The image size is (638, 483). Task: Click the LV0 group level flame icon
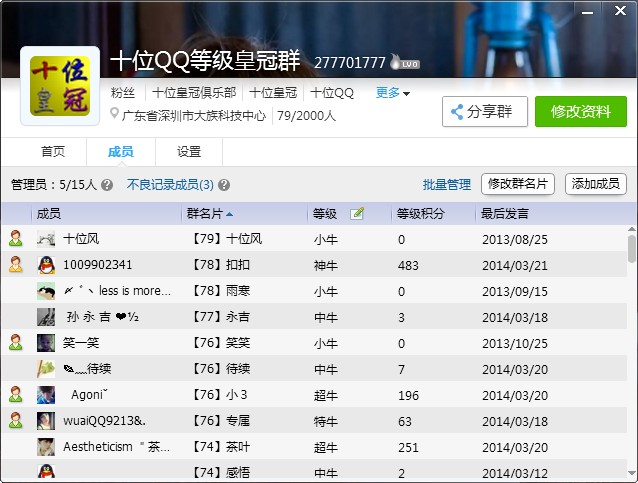404,62
